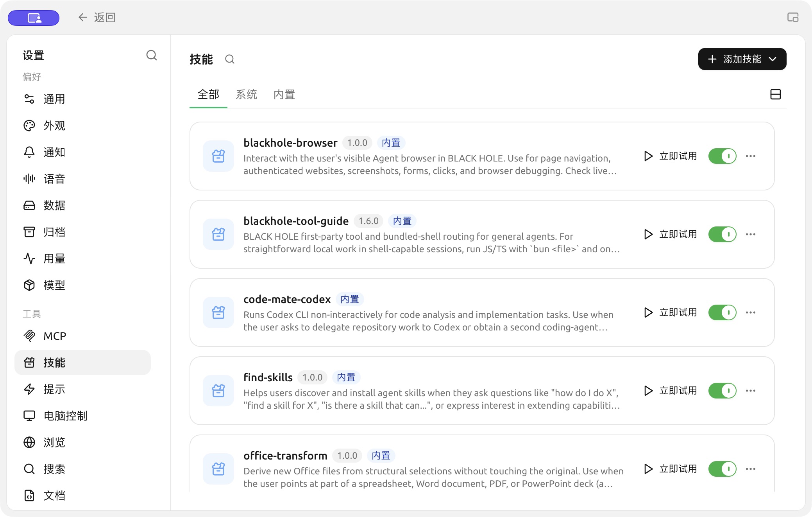812x517 pixels.
Task: Try blackhole-browser with 立即试用
Action: [671, 156]
